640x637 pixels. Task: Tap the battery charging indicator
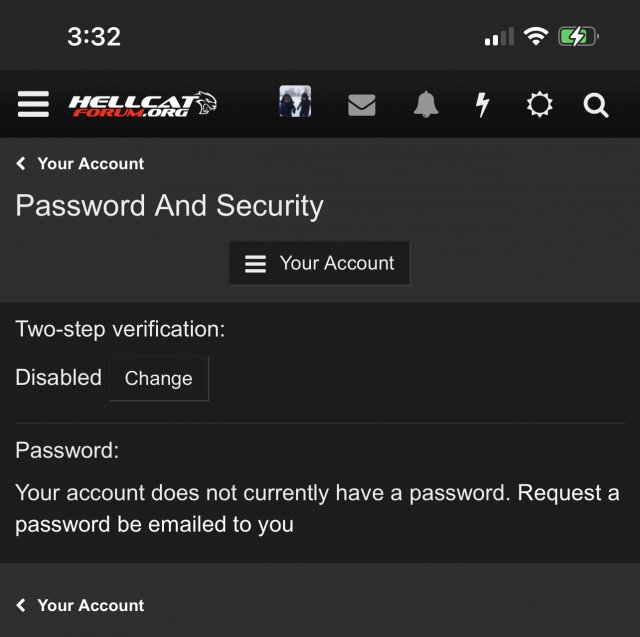[578, 37]
